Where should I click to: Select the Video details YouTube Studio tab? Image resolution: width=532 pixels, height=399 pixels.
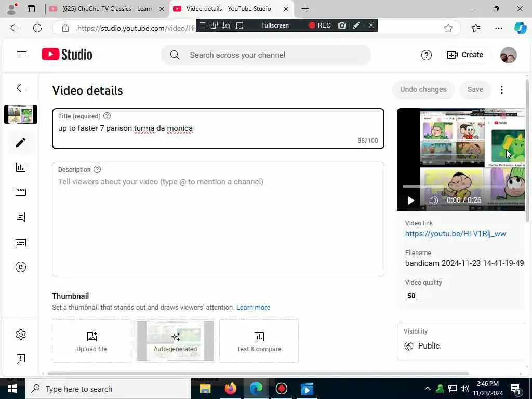231,9
